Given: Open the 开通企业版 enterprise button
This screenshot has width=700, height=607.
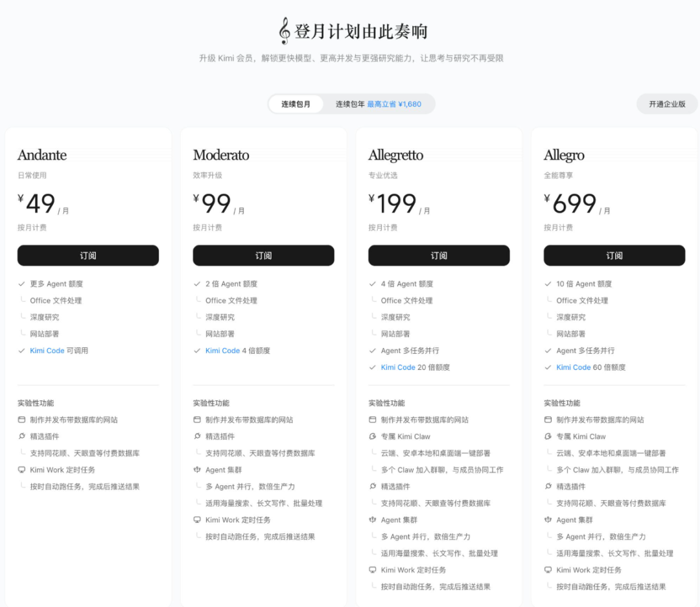Looking at the screenshot, I should point(667,104).
